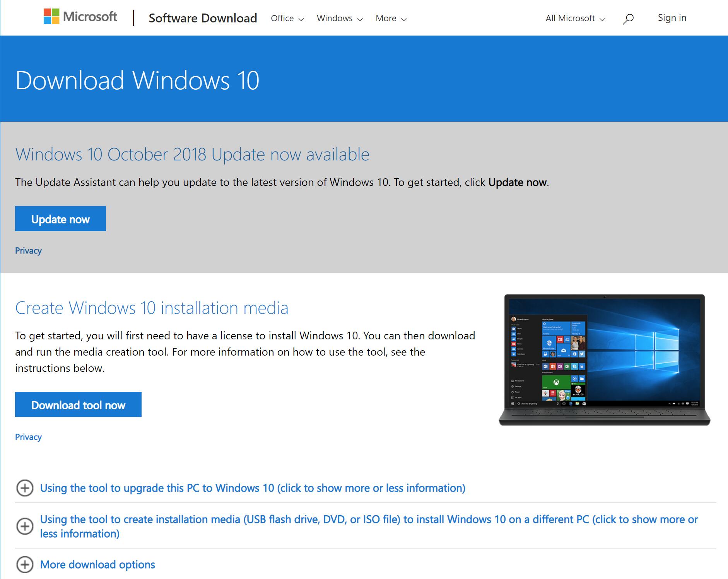
Task: Expand Using the tool to upgrade this PC
Action: pyautogui.click(x=253, y=488)
